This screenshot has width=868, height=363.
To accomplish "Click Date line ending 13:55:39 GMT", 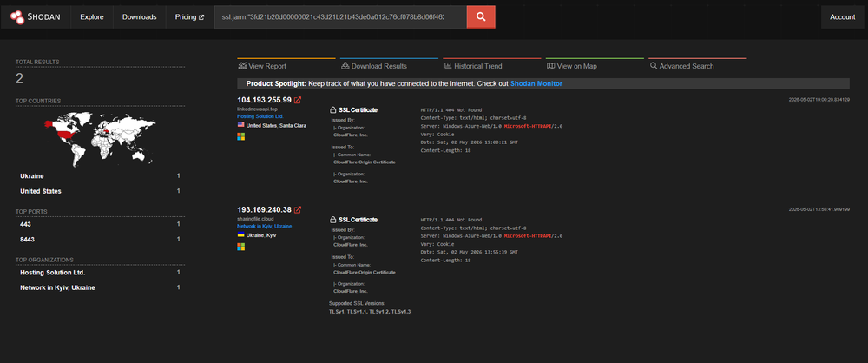I will (x=469, y=252).
